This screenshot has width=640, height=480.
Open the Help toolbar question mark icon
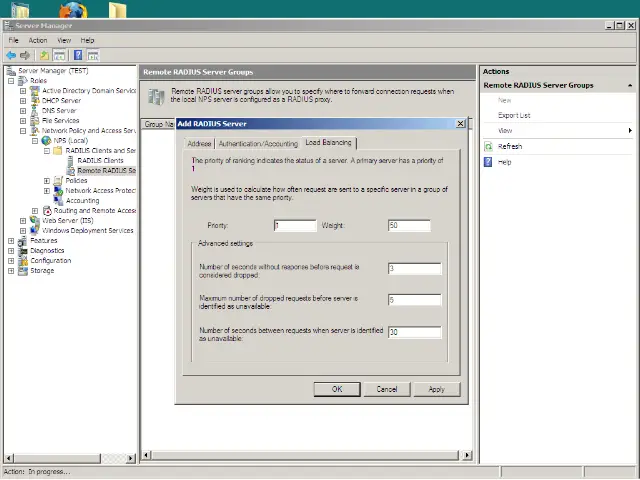click(78, 55)
